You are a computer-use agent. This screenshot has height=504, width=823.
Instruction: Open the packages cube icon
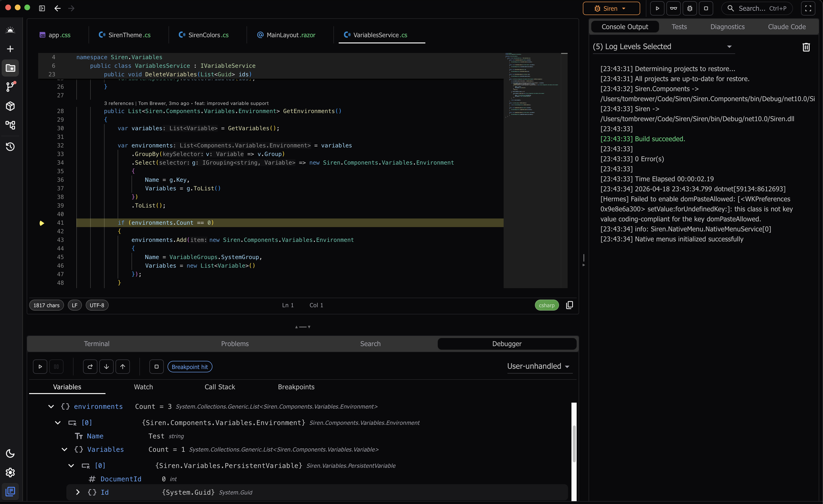[10, 106]
